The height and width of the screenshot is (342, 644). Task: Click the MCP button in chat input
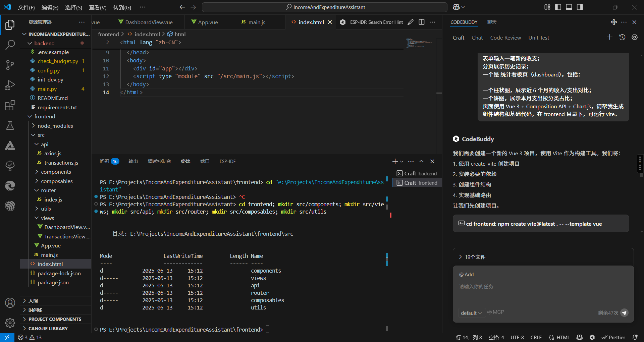pyautogui.click(x=496, y=312)
